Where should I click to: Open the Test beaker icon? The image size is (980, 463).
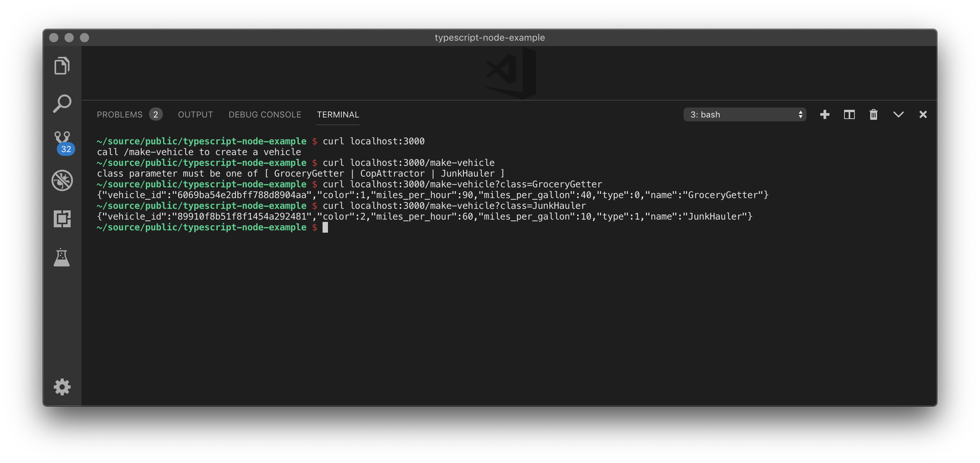(62, 257)
